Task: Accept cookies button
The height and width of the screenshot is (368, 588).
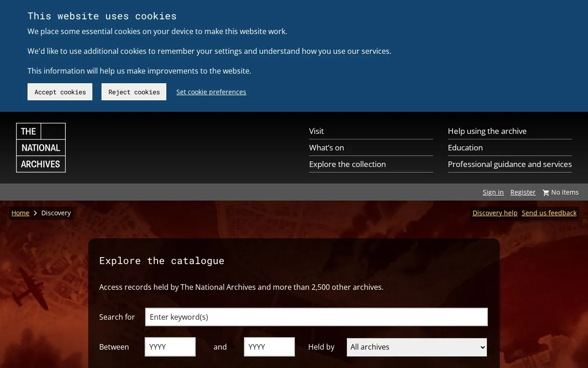Action: [60, 92]
